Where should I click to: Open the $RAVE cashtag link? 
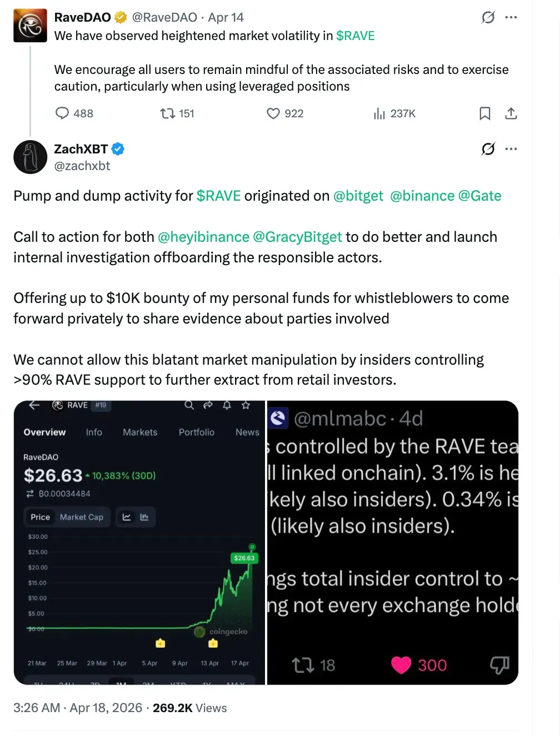tap(356, 36)
